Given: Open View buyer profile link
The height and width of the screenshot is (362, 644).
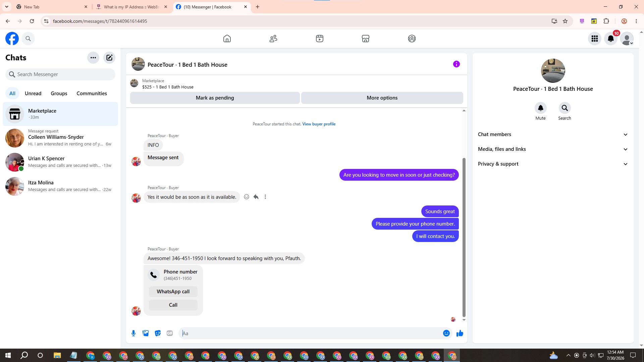Looking at the screenshot, I should click(319, 124).
